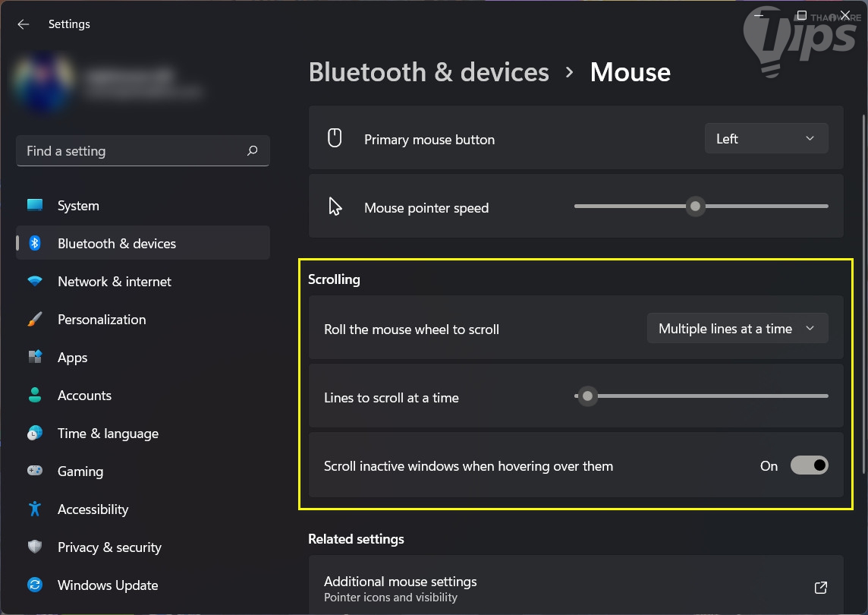Image resolution: width=868 pixels, height=615 pixels.
Task: Go to Apps settings section
Action: tap(73, 358)
